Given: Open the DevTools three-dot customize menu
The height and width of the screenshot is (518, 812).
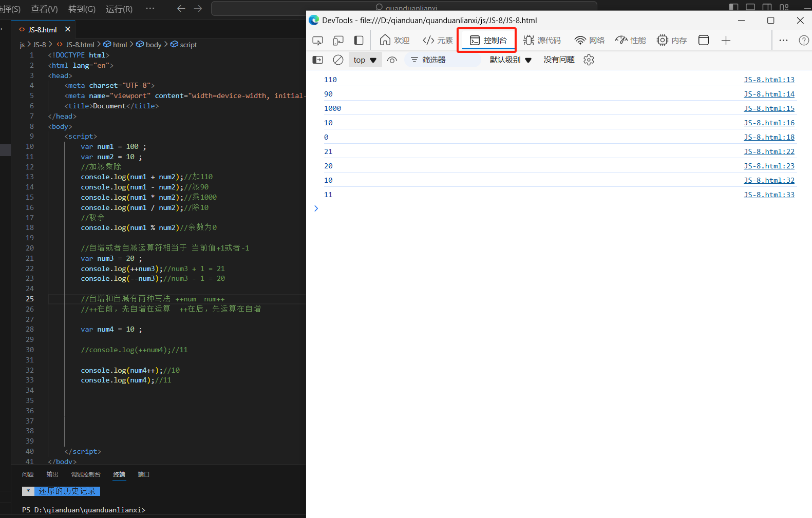Looking at the screenshot, I should (x=783, y=41).
